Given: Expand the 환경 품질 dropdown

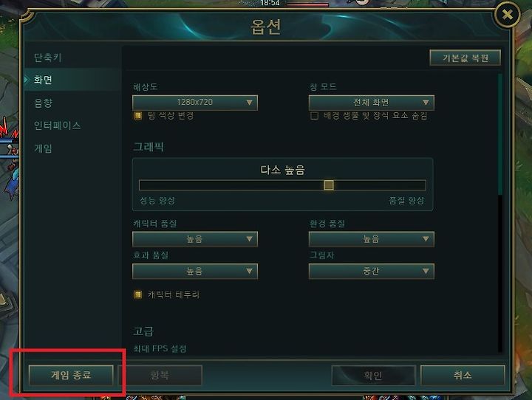Looking at the screenshot, I should (x=371, y=239).
